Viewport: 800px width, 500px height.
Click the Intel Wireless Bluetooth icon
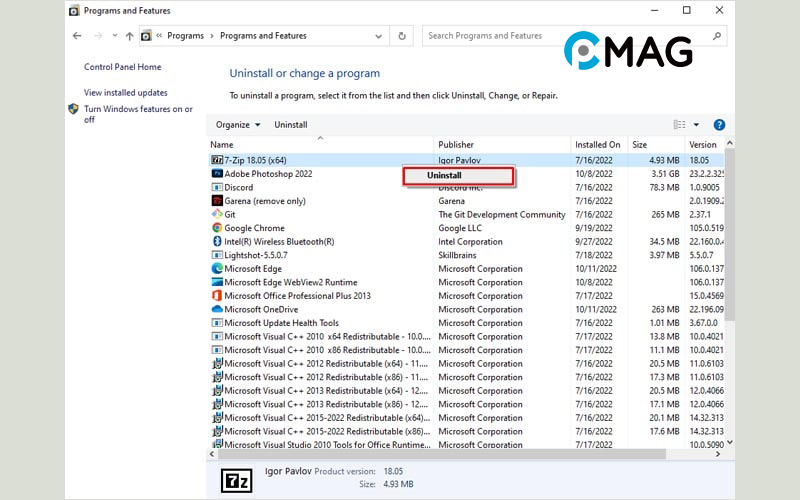(216, 241)
